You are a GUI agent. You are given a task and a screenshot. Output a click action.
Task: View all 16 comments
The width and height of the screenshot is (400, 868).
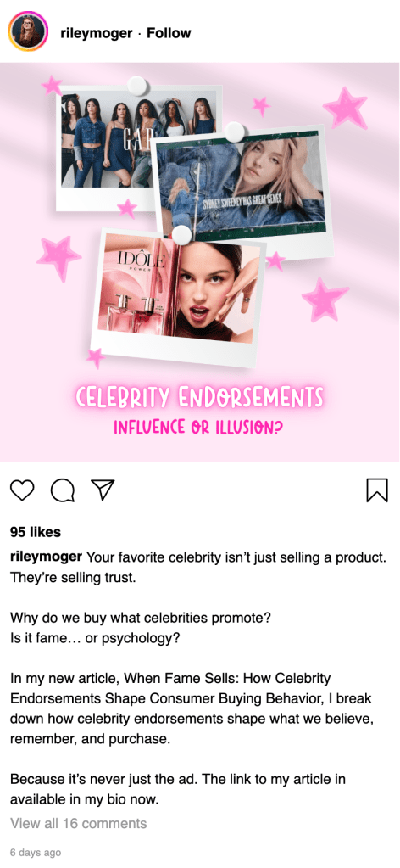click(79, 823)
